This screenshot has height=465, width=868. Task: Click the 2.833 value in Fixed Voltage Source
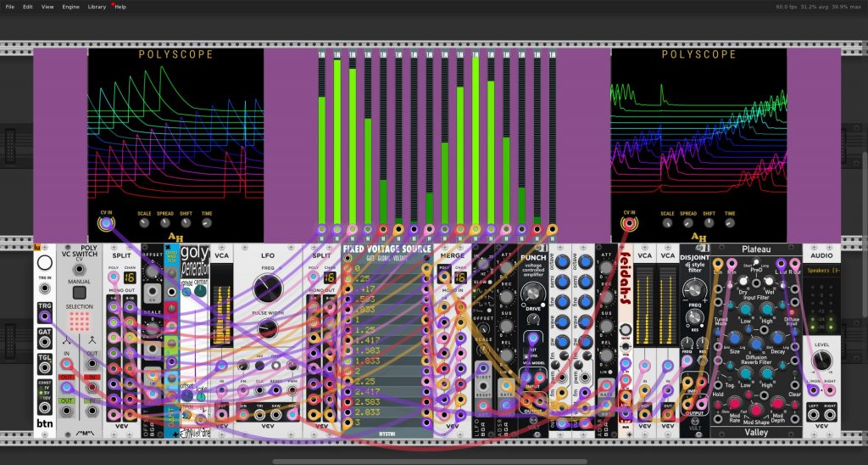tap(366, 412)
